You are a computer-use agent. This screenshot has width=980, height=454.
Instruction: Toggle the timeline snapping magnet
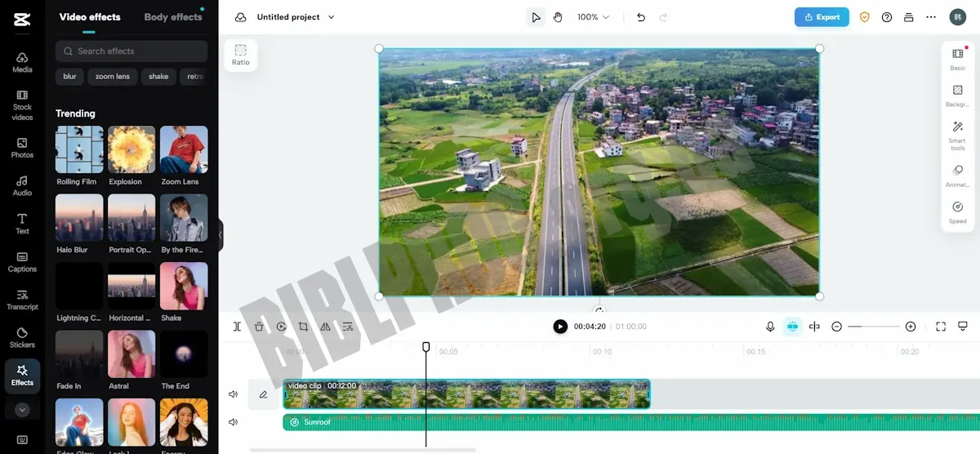point(792,327)
